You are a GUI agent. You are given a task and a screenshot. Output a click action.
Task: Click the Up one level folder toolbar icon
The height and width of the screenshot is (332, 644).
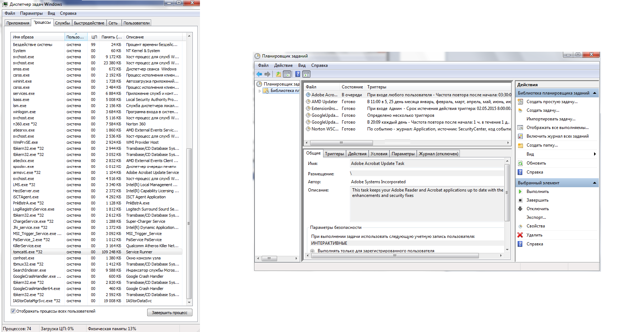279,74
